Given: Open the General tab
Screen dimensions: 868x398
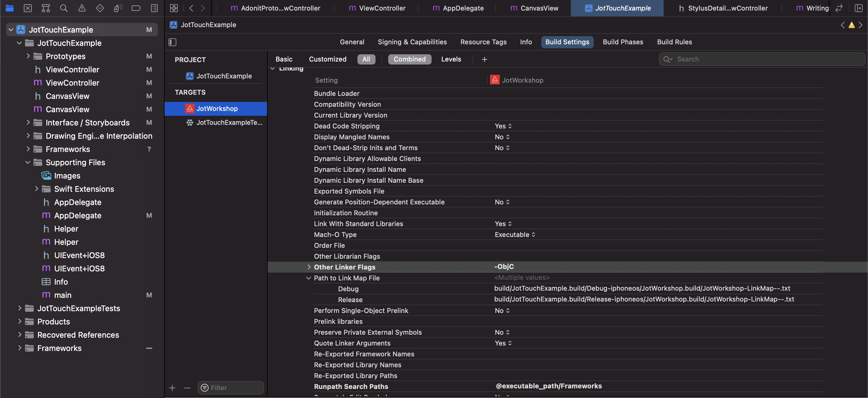Looking at the screenshot, I should click(352, 42).
